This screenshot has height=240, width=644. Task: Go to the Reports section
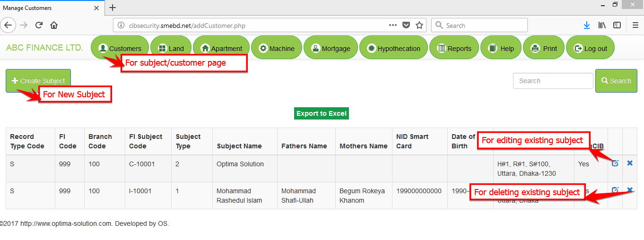[454, 48]
